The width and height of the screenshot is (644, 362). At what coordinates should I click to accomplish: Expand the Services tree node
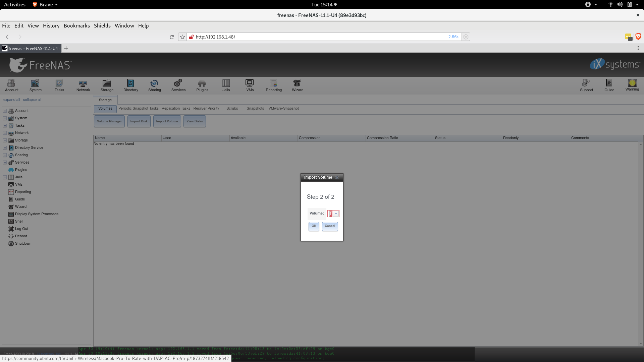click(x=5, y=162)
